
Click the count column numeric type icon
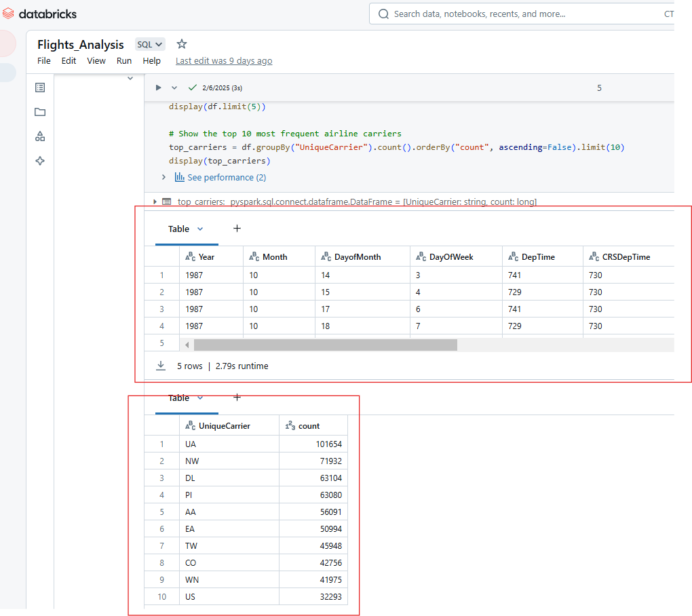click(290, 426)
